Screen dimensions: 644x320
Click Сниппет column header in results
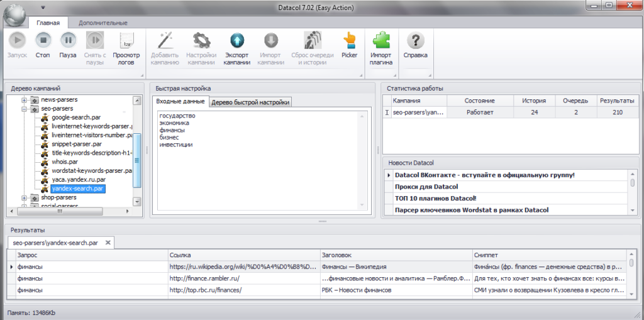pyautogui.click(x=550, y=255)
